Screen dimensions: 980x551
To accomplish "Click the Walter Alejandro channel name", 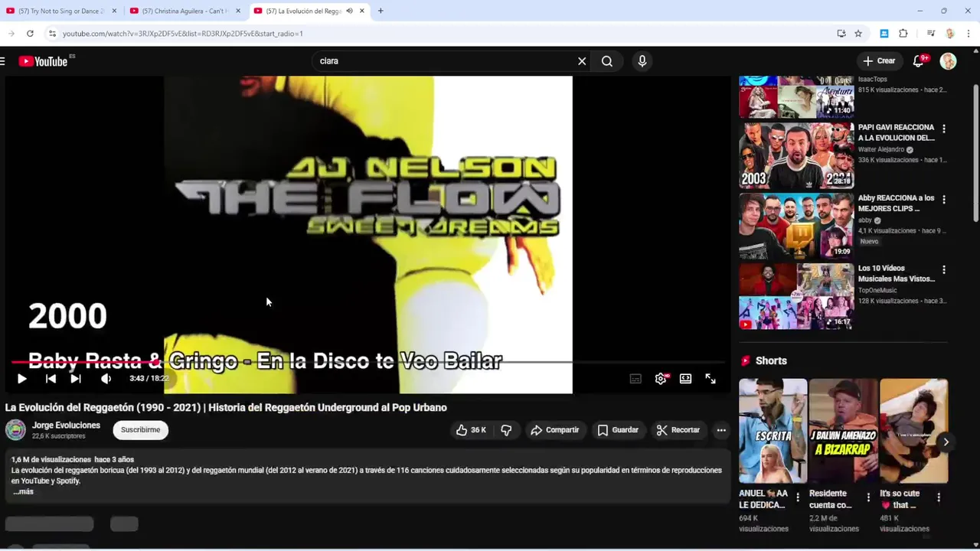I will (881, 150).
